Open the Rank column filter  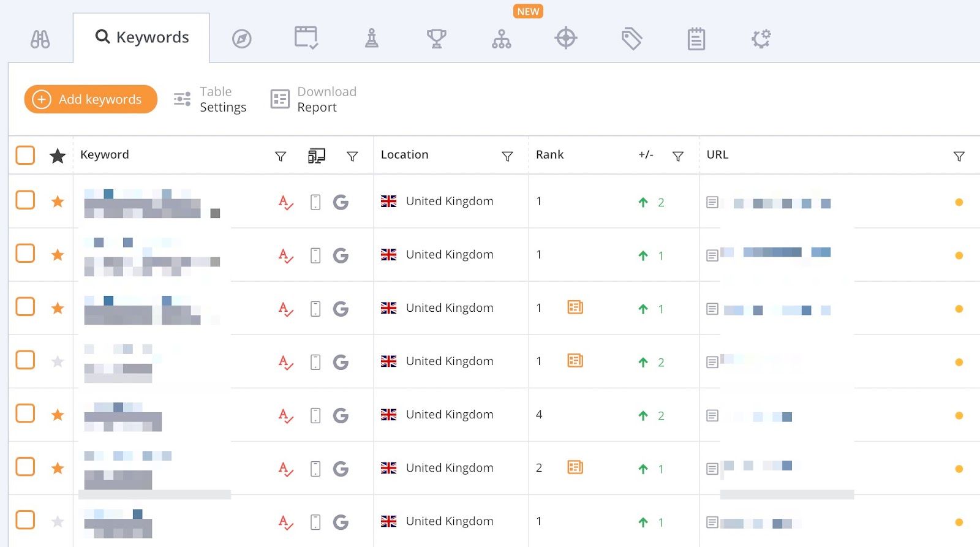click(x=678, y=156)
